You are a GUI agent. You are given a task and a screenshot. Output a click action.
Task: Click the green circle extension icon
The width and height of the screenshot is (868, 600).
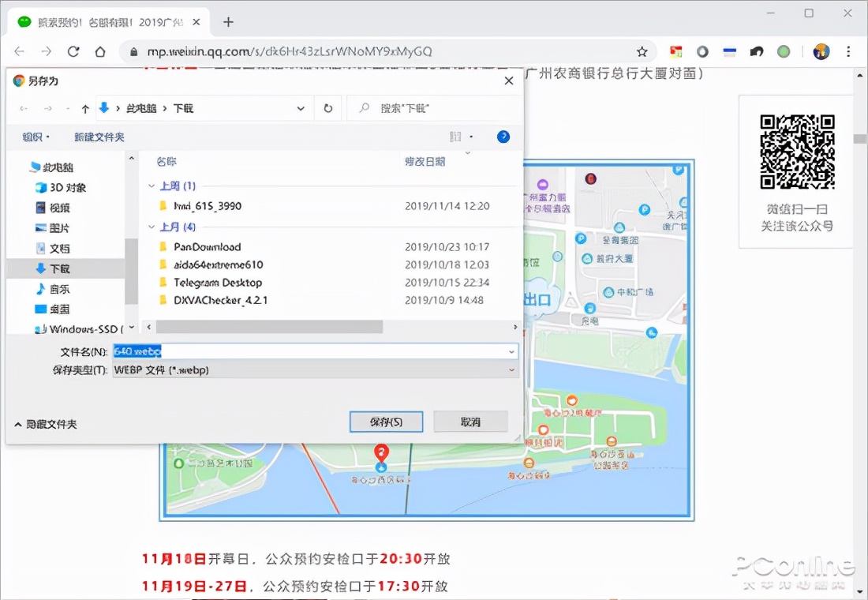pyautogui.click(x=783, y=51)
